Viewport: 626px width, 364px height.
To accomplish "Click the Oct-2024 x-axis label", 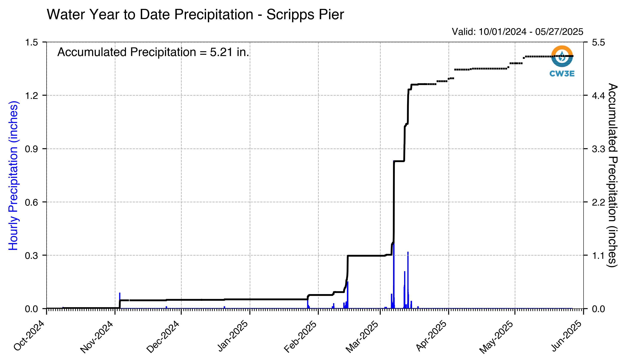I will [x=29, y=336].
